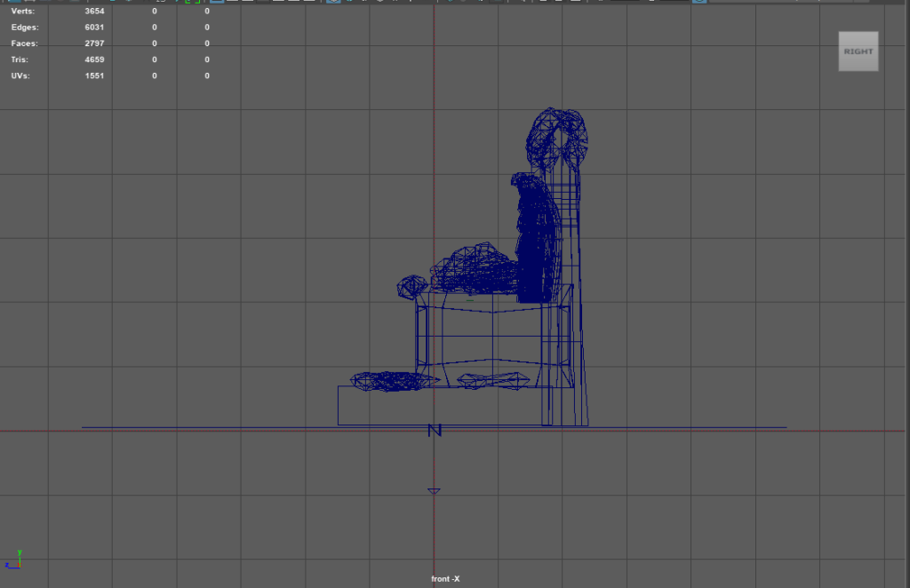Select the small triangle marker below the origin

(x=434, y=490)
